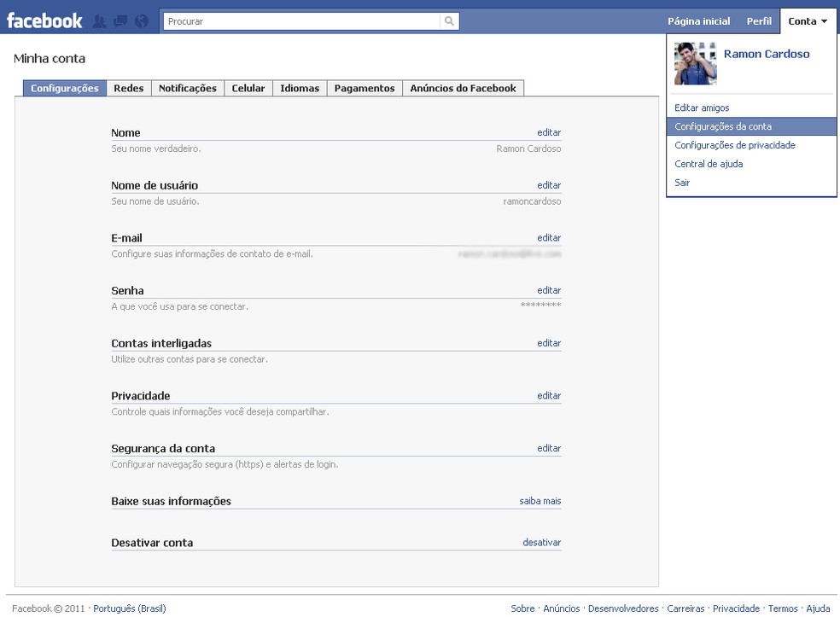This screenshot has width=840, height=617.
Task: Click saiba mais under Baixe suas informações
Action: pos(540,501)
